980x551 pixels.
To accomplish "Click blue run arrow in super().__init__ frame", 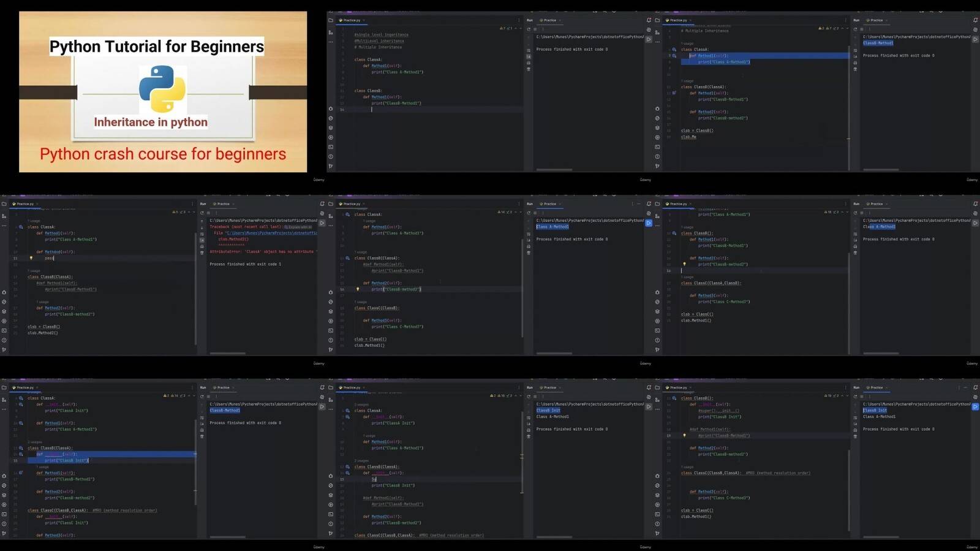I will (975, 407).
